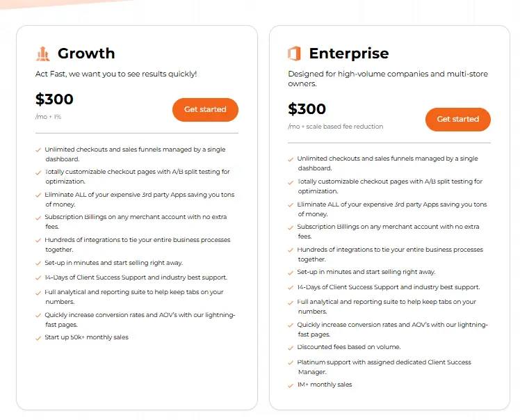Select the Growth plan heading

(x=86, y=54)
